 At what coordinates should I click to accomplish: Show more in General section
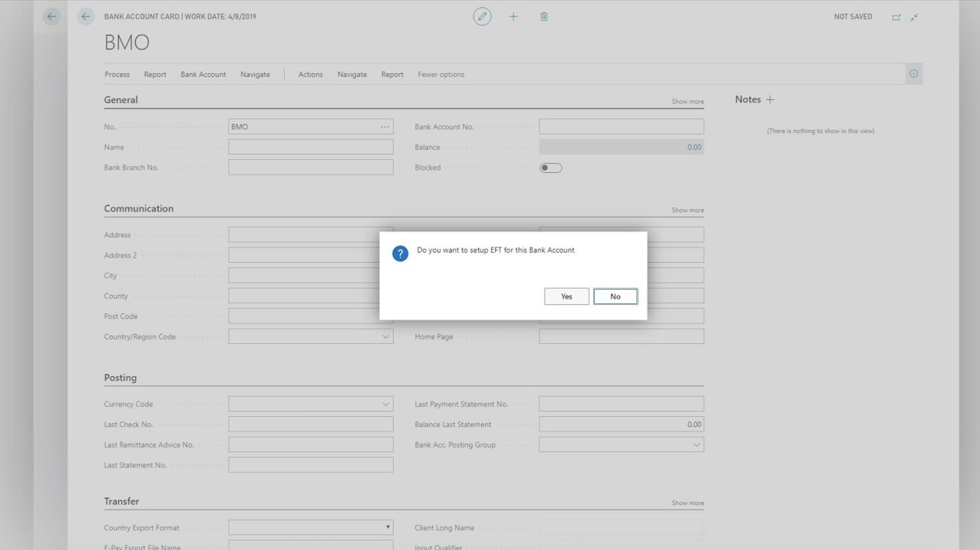click(x=688, y=101)
